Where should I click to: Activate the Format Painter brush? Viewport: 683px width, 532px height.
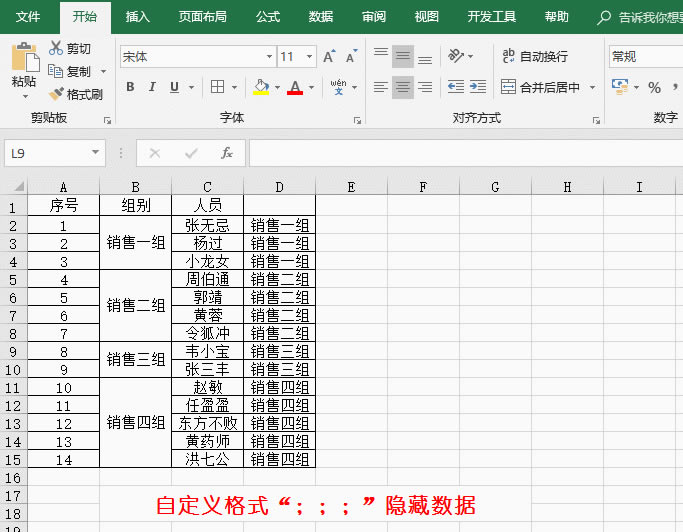click(56, 94)
